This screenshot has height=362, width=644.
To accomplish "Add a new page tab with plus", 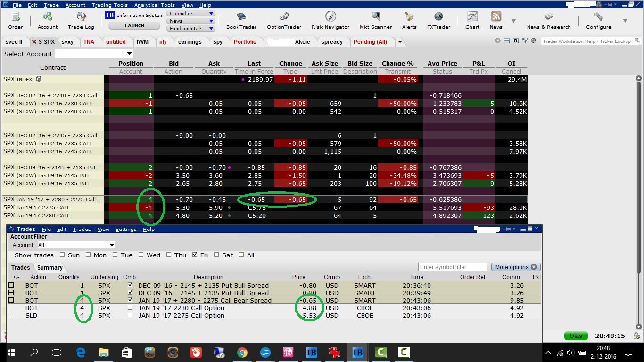I will click(x=400, y=42).
